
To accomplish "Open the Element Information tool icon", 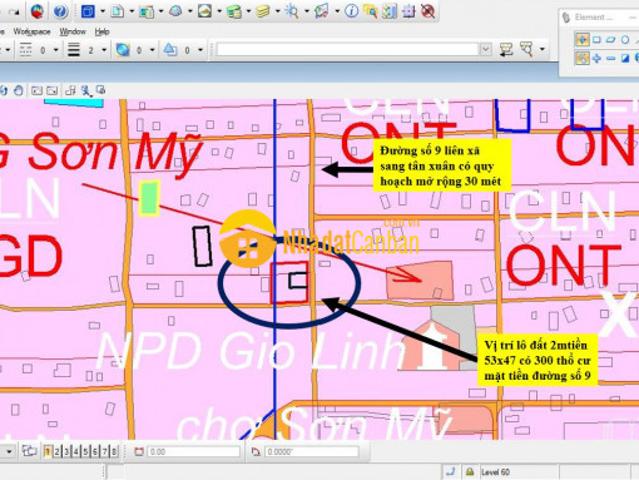I will 352,11.
